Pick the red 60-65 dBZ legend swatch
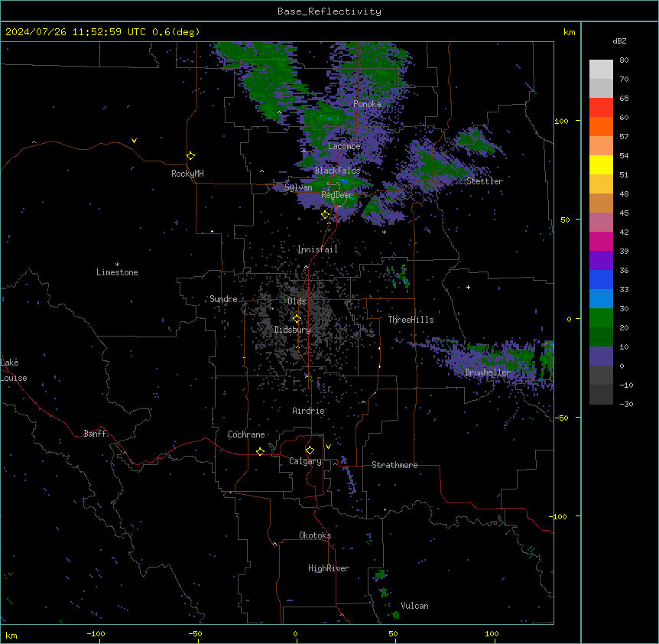 tap(601, 108)
